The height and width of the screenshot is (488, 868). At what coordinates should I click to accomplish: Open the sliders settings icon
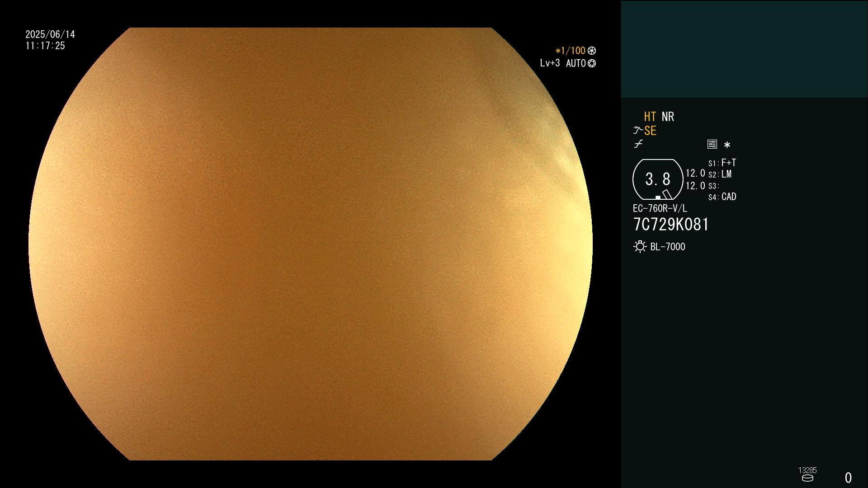point(712,144)
